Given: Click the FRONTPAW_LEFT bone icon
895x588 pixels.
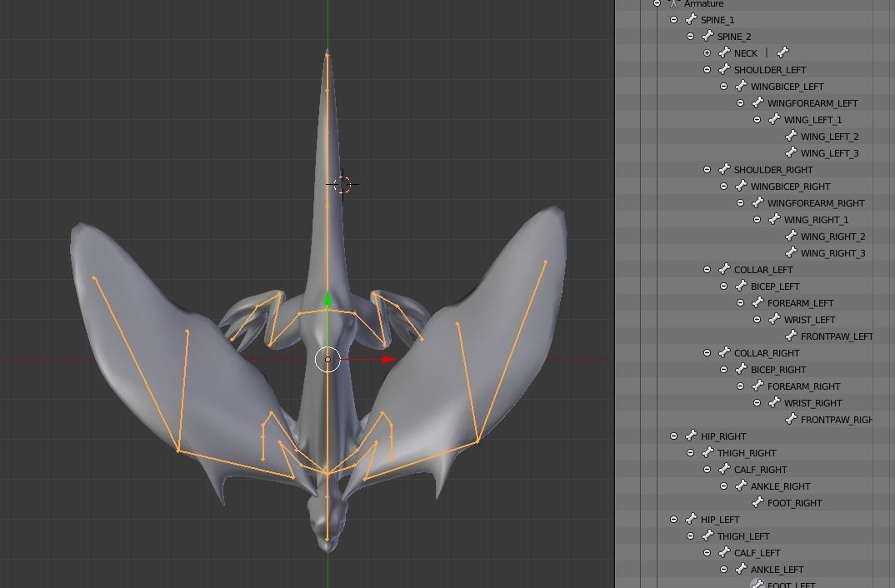Looking at the screenshot, I should tap(791, 336).
